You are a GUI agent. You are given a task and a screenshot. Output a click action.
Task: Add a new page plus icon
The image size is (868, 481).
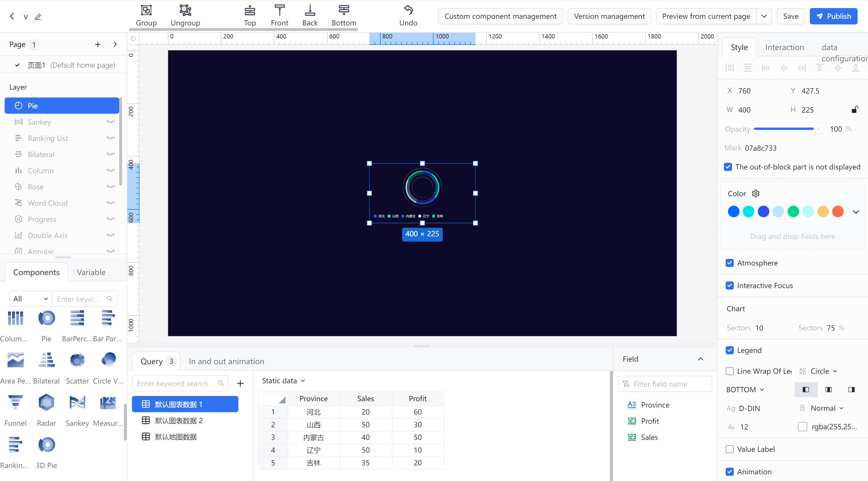(x=98, y=44)
